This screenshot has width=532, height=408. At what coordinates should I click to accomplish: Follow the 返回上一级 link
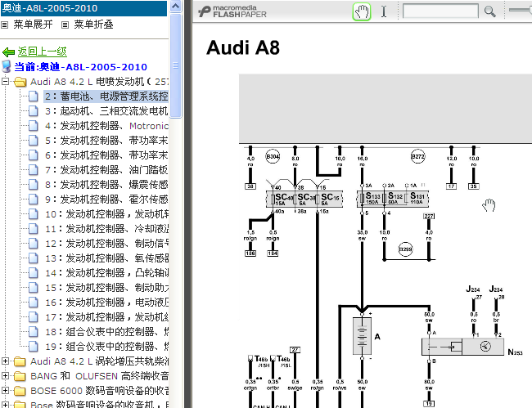42,52
